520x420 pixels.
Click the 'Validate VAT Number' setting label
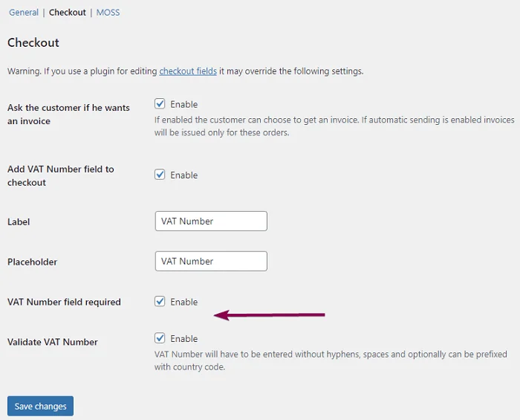click(53, 342)
